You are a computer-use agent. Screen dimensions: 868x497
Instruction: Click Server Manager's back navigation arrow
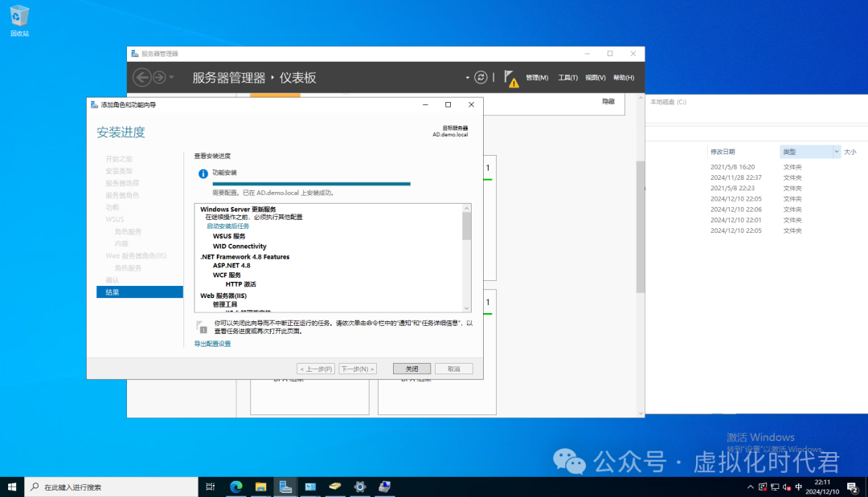[142, 77]
